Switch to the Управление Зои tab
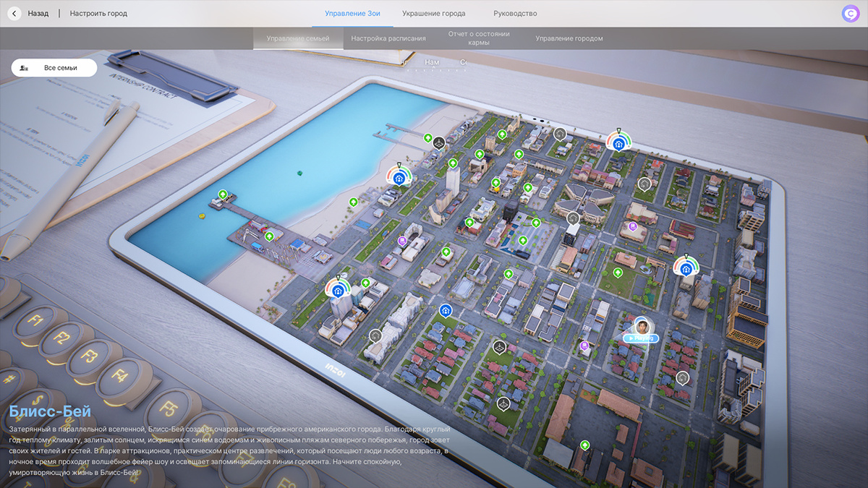The height and width of the screenshot is (488, 868). (352, 13)
